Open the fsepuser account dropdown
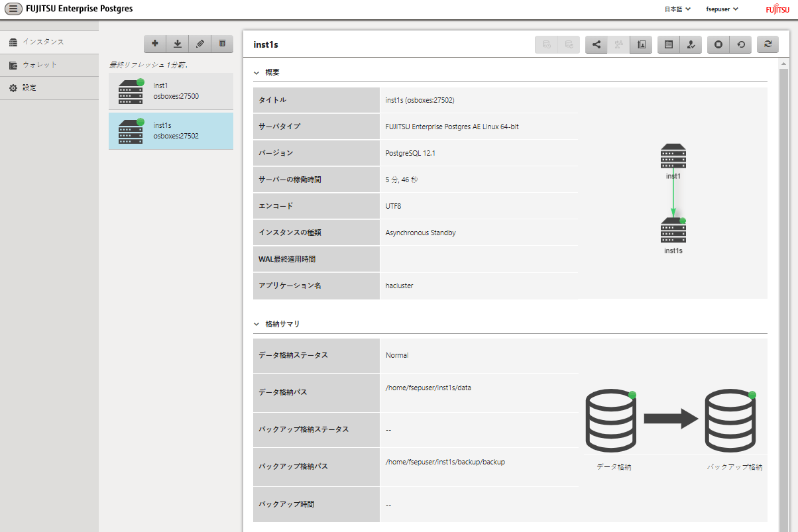This screenshot has height=532, width=798. coord(722,9)
